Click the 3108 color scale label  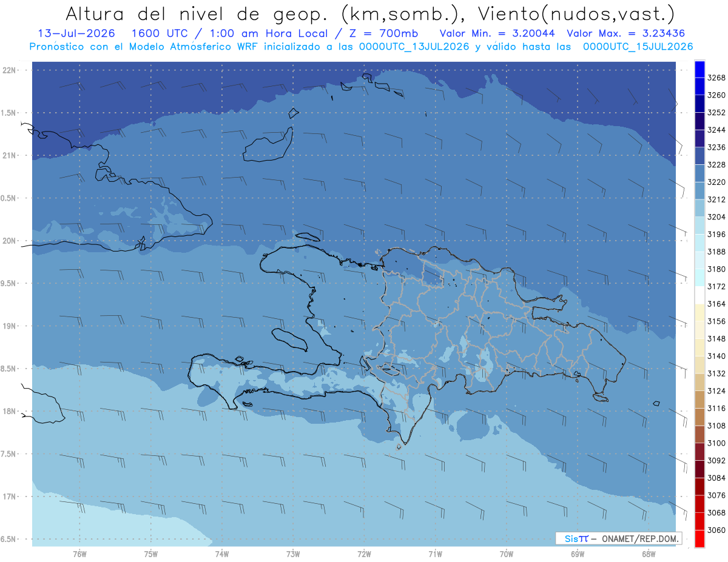click(x=716, y=426)
